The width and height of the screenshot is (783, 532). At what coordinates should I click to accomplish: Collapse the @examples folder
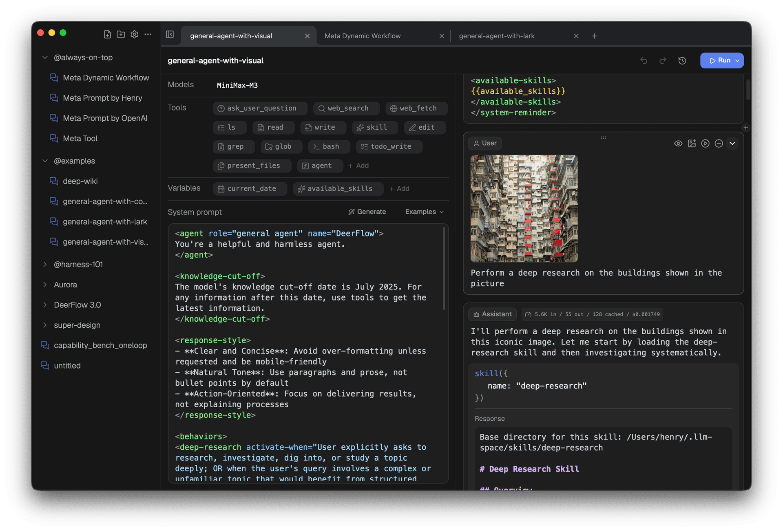pos(45,161)
